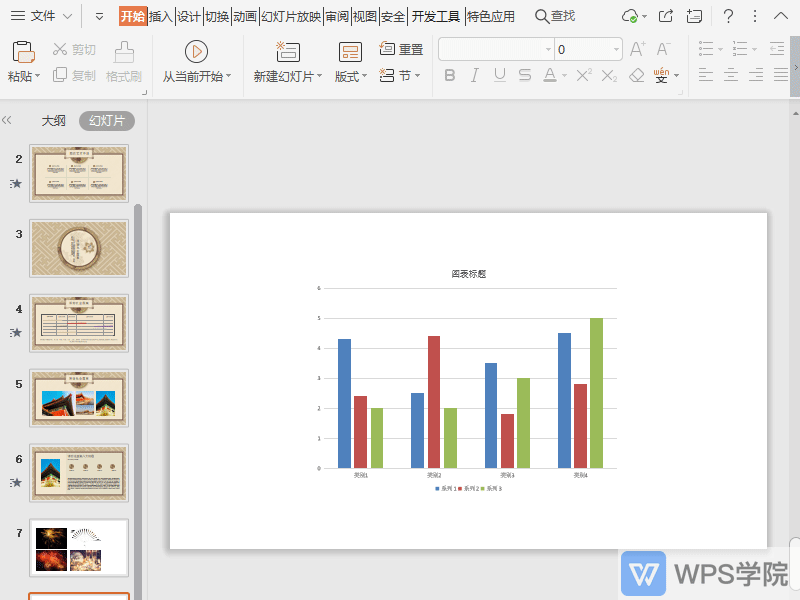Click the Reset (重置) slide button
Viewport: 800px width, 600px height.
point(401,49)
